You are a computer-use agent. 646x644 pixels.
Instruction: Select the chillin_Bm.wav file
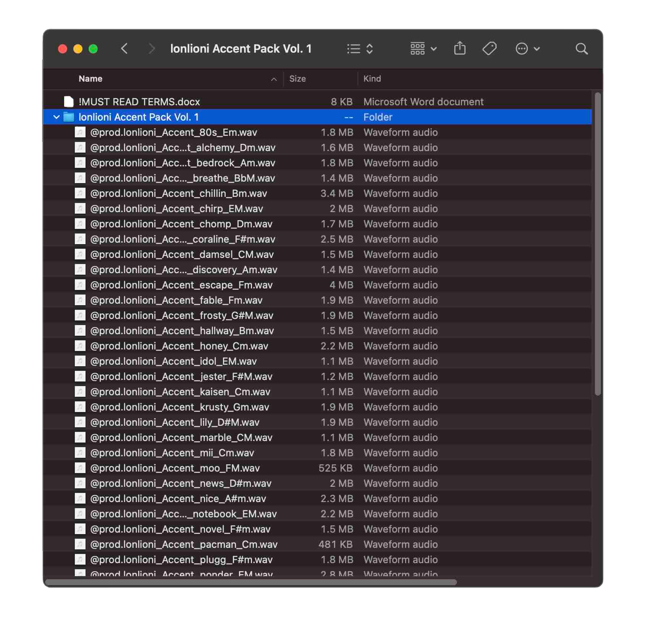pyautogui.click(x=178, y=193)
